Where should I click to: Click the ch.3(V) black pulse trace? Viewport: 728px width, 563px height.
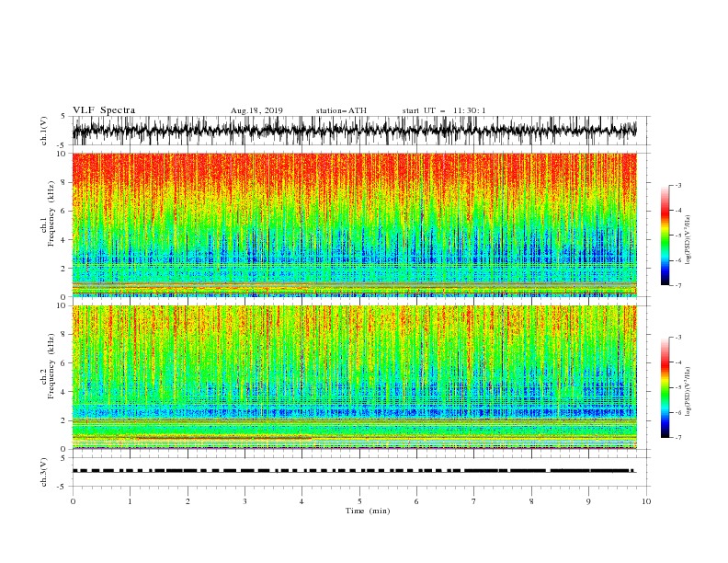[x=355, y=471]
